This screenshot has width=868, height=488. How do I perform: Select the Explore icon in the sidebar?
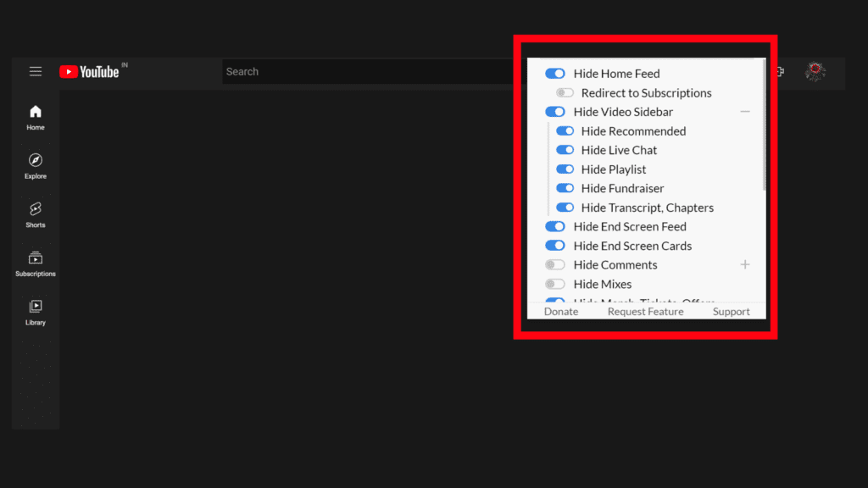pyautogui.click(x=35, y=165)
